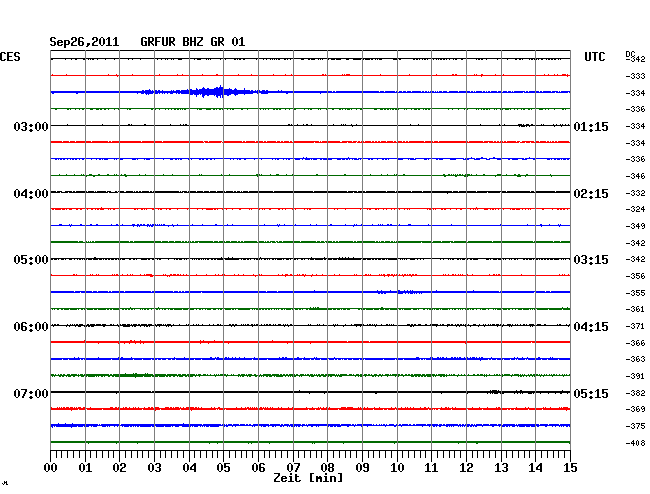
Task: Click the DC offset value -366
Action: click(x=635, y=343)
